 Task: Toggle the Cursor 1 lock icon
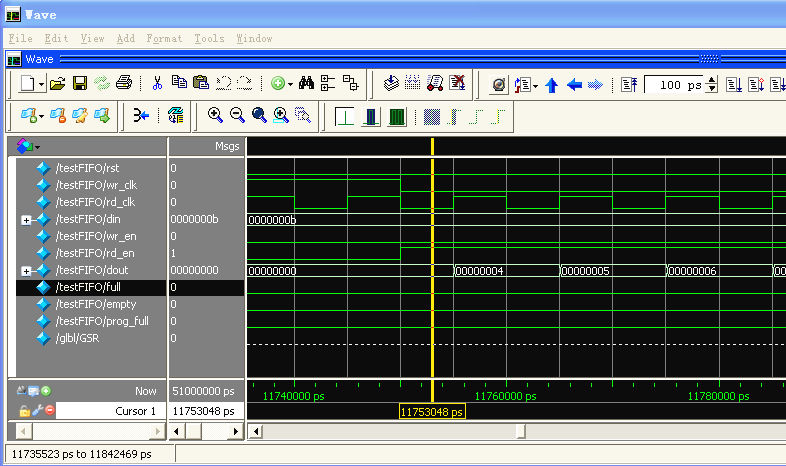[x=24, y=411]
